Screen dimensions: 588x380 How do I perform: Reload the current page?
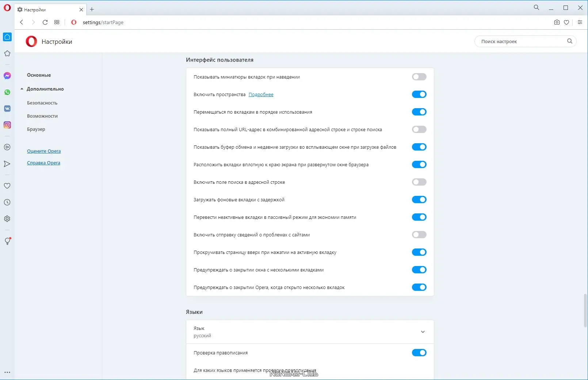tap(45, 22)
